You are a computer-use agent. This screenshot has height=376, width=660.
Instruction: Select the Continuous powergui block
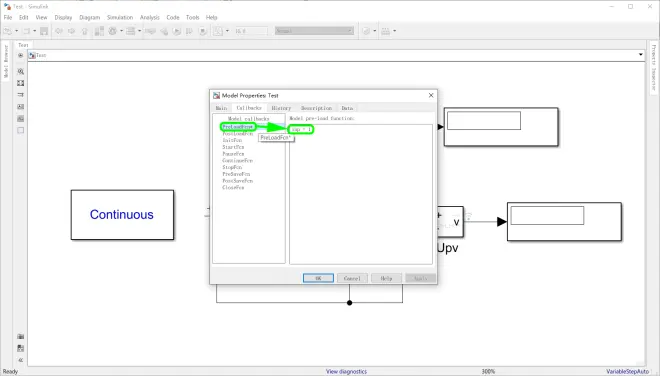pos(122,215)
